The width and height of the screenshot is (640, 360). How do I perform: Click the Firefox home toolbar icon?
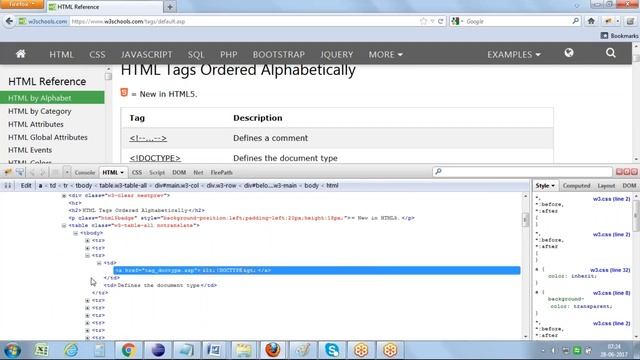(591, 21)
